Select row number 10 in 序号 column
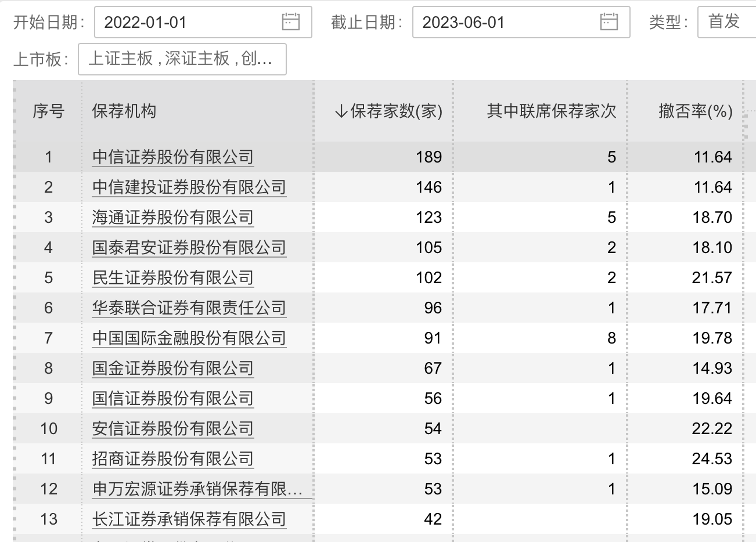This screenshot has height=542, width=756. (x=49, y=429)
